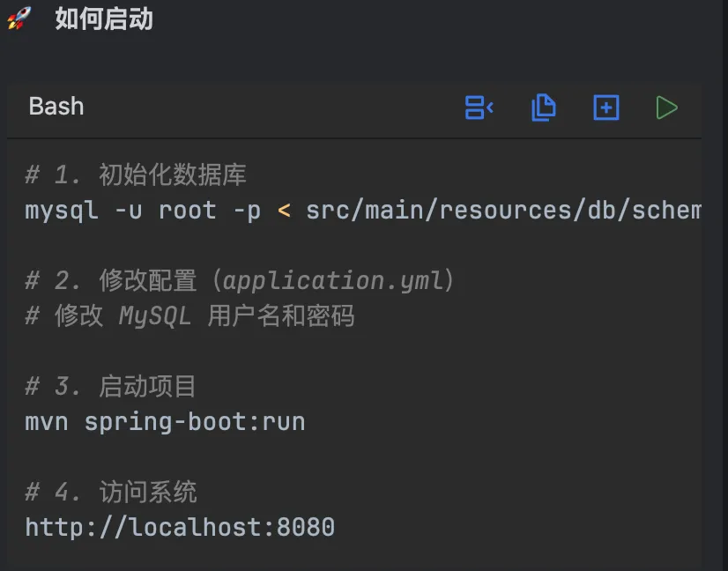Click the 如何启动 heading
This screenshot has height=571, width=728.
tap(104, 19)
